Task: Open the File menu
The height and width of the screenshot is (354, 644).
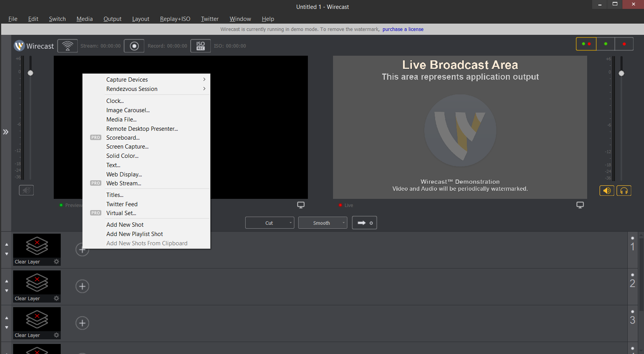Action: [x=13, y=19]
